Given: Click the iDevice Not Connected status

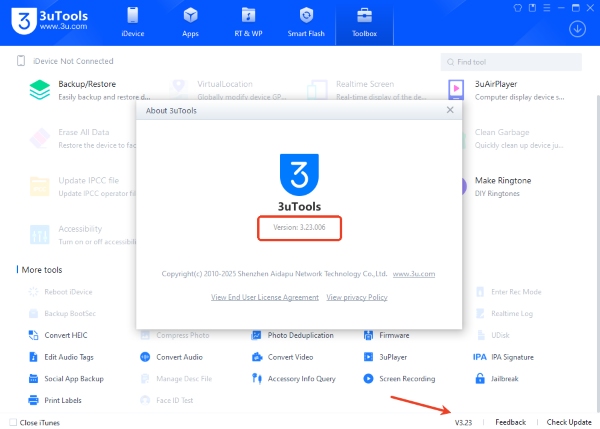Looking at the screenshot, I should pos(65,61).
